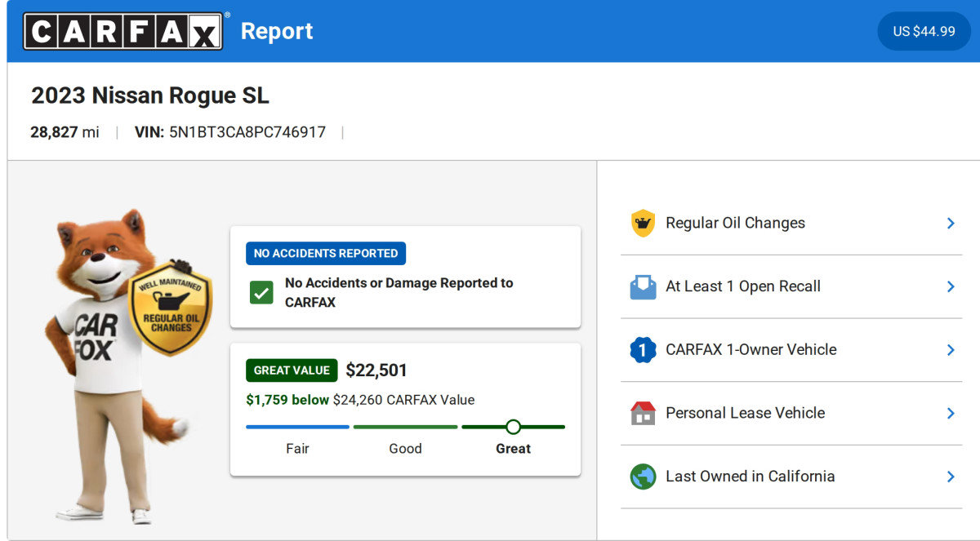Open the Personal Lease Vehicle chevron

point(951,413)
